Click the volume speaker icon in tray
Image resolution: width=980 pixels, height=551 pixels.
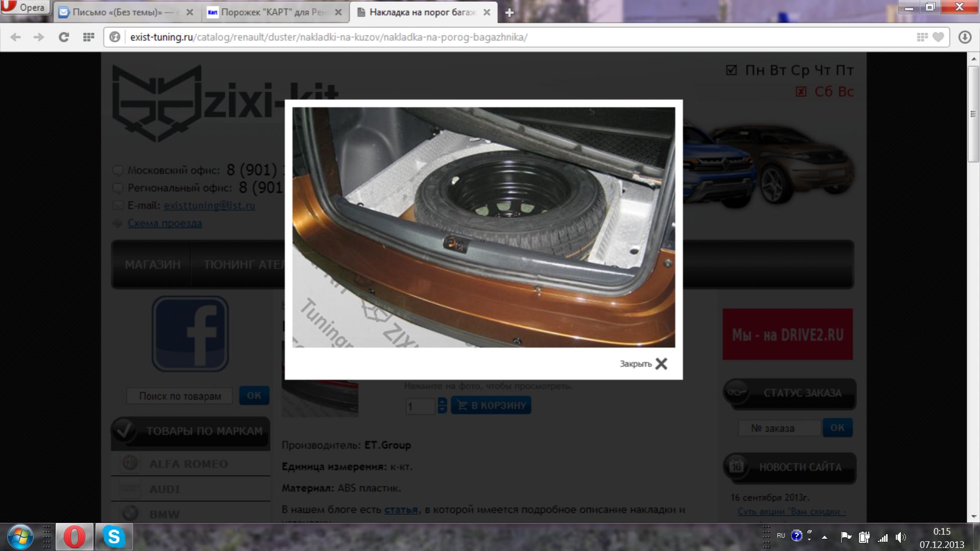point(900,537)
